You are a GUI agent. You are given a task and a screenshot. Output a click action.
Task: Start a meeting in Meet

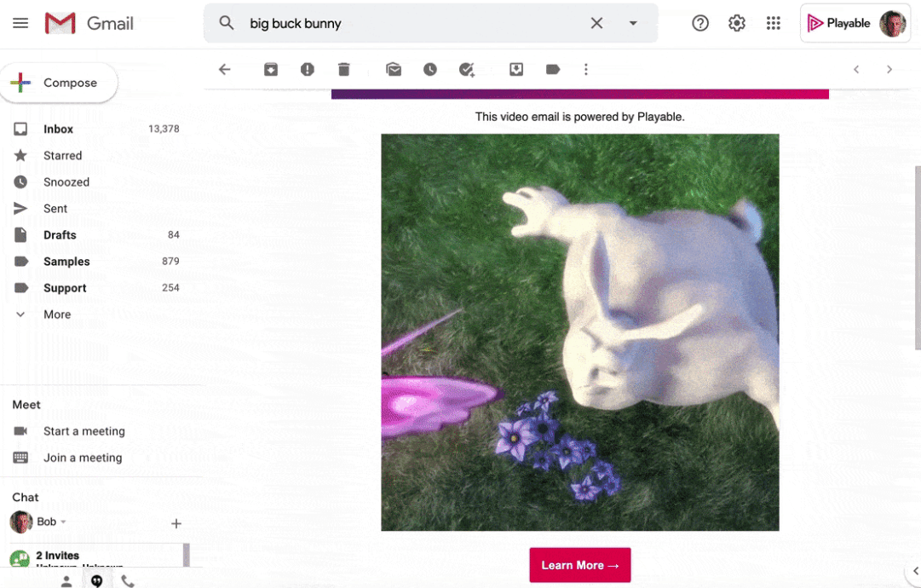(x=84, y=431)
